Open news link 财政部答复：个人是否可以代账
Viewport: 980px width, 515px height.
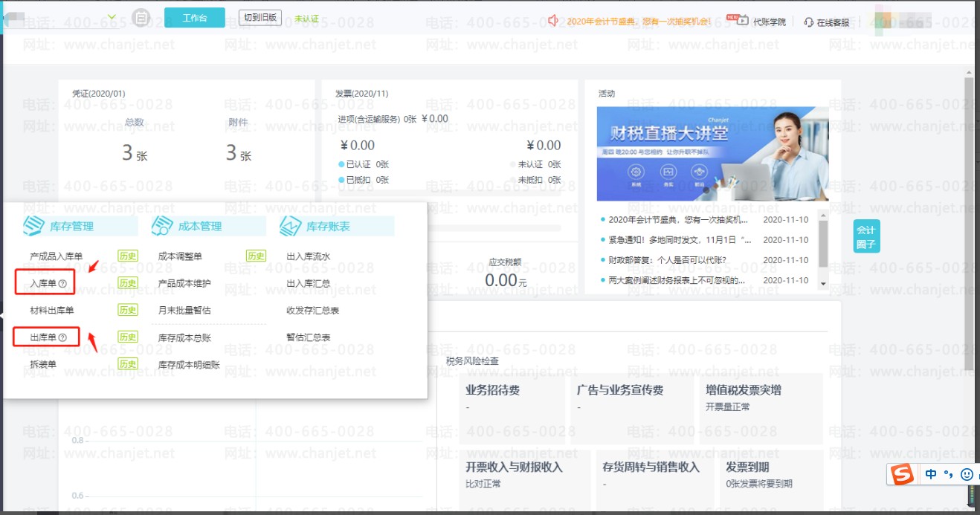667,260
